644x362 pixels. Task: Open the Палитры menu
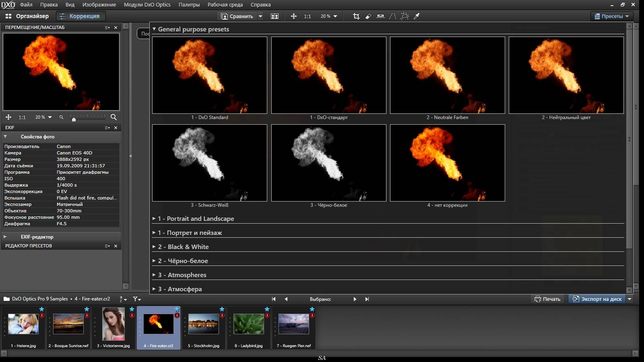[189, 4]
